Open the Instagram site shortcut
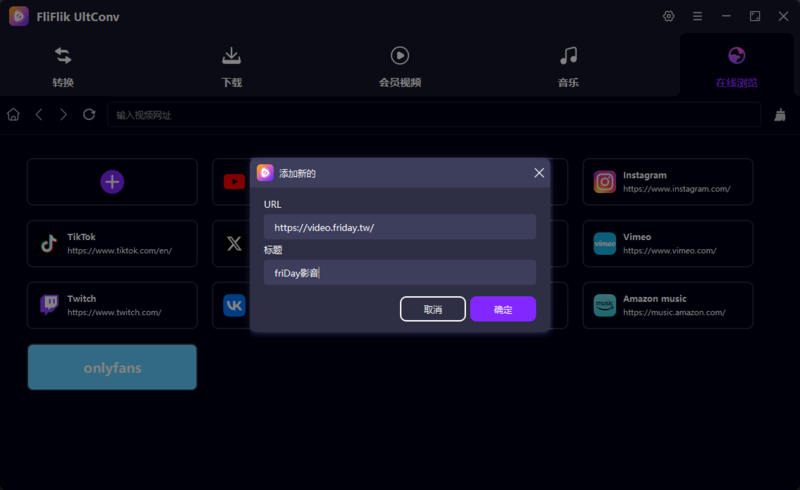 667,182
